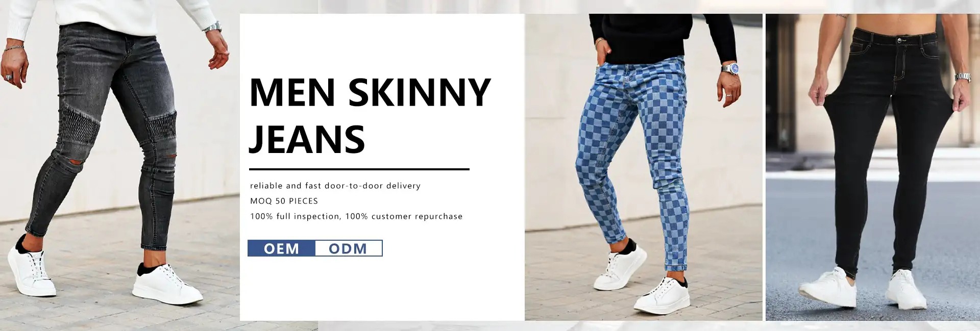Click the white ODM label
The height and width of the screenshot is (331, 980).
(349, 248)
